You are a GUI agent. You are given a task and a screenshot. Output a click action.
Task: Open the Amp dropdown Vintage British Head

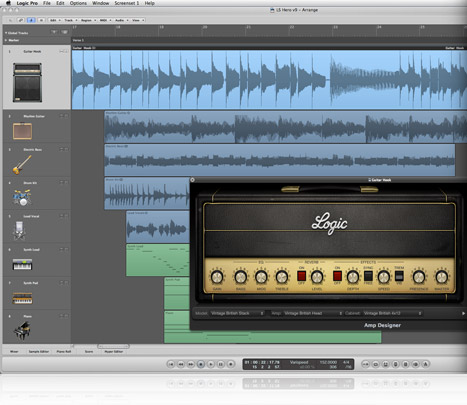point(313,313)
